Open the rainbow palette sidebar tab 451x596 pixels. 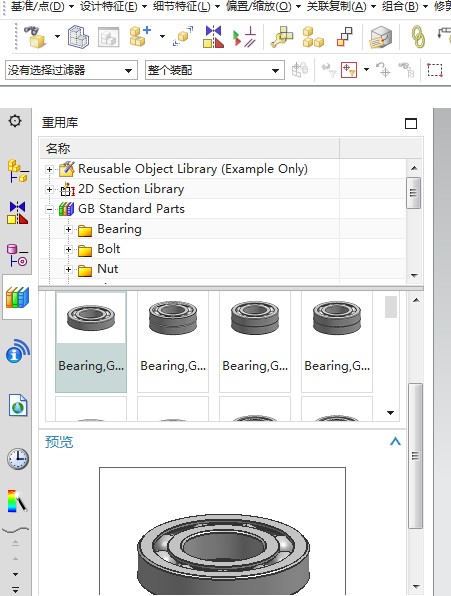[17, 501]
